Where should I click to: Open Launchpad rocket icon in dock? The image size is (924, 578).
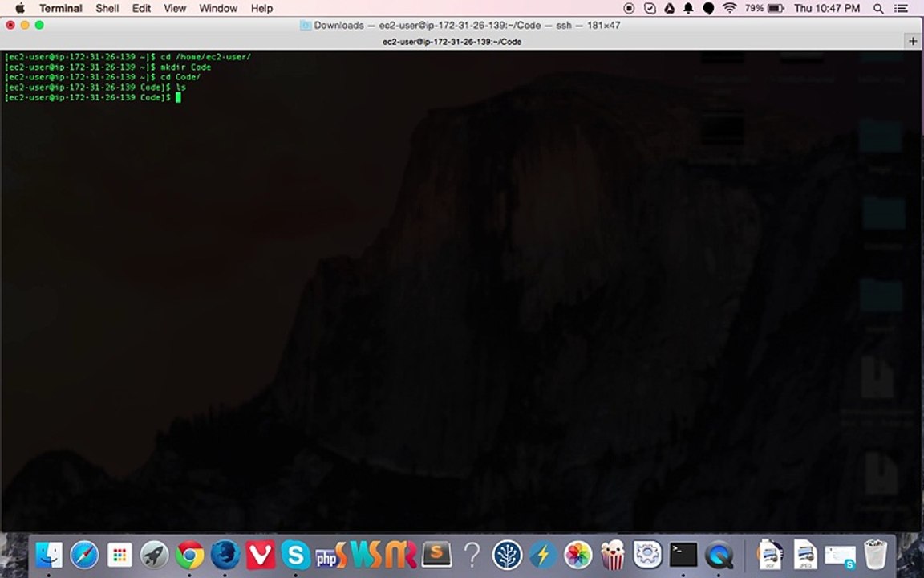point(154,555)
